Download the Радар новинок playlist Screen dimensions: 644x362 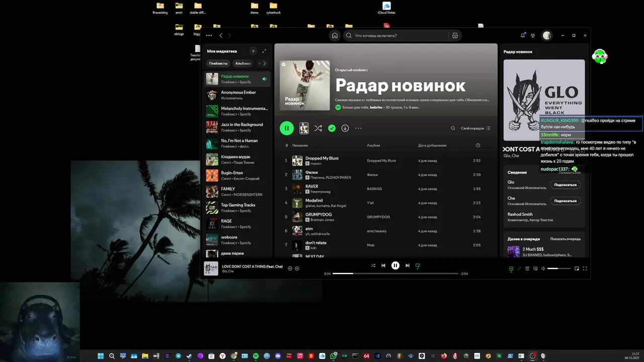(345, 128)
